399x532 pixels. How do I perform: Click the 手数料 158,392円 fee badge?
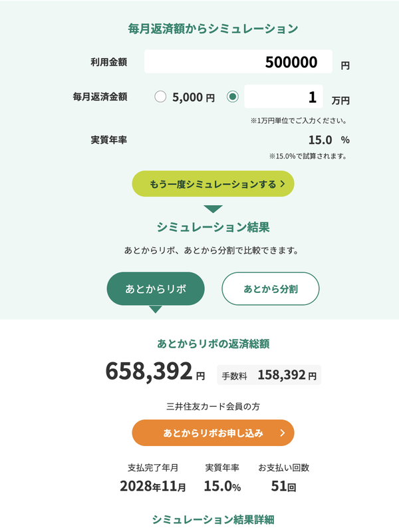(269, 376)
